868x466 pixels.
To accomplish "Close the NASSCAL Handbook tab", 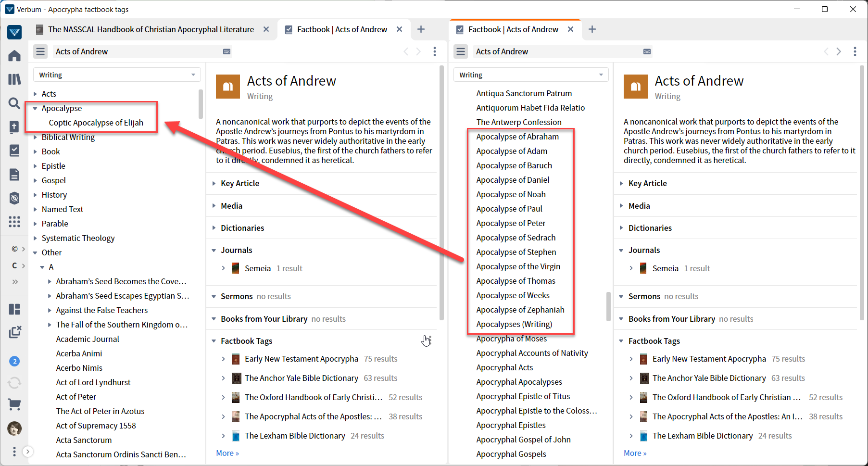I will pyautogui.click(x=266, y=29).
